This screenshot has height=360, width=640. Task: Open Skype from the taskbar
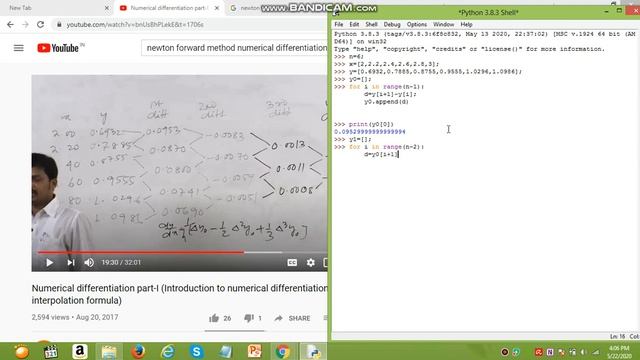[x=196, y=351]
